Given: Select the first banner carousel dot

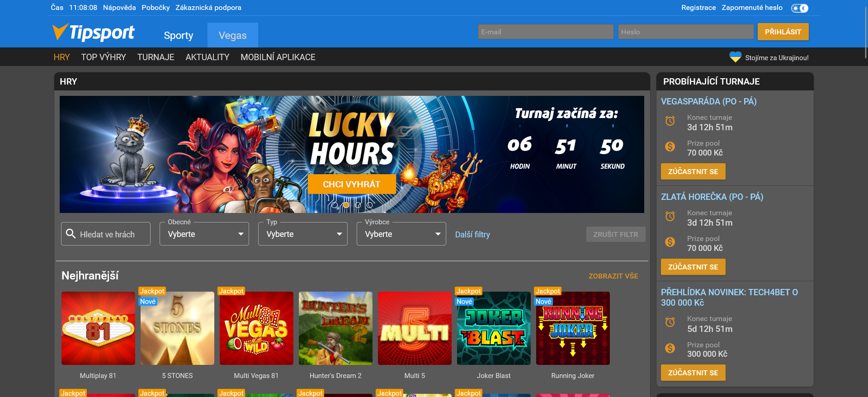Looking at the screenshot, I should pyautogui.click(x=334, y=205).
